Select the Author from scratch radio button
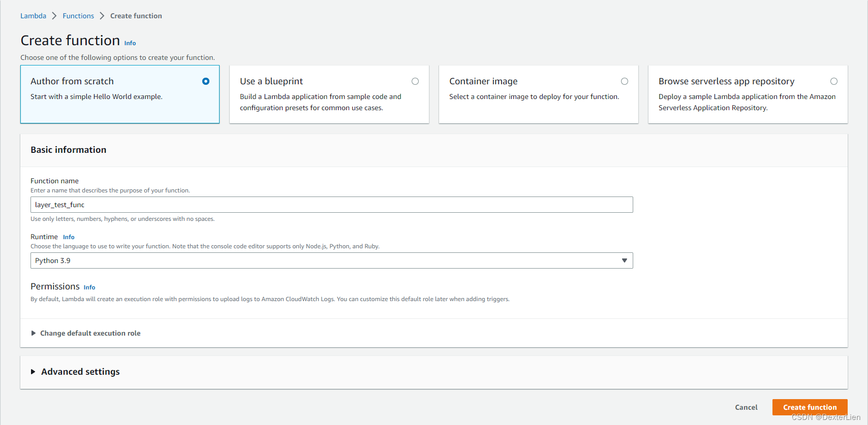Screen dimensions: 868x425 tap(206, 81)
